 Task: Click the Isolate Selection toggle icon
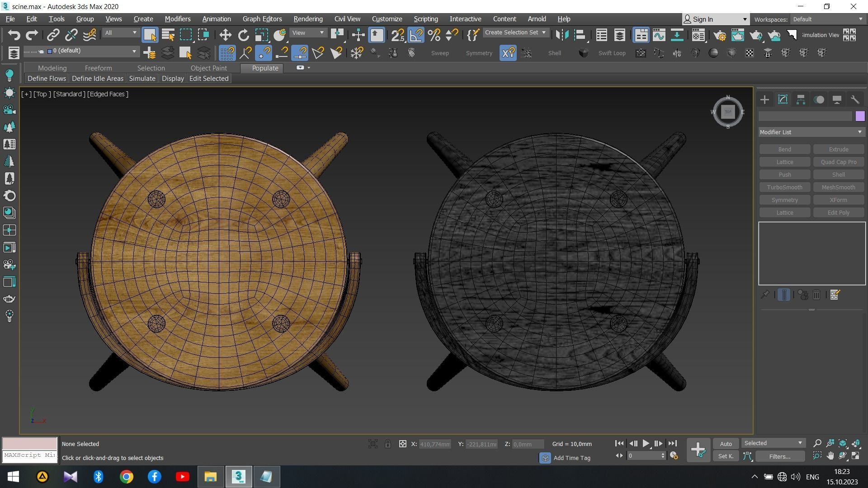(x=373, y=444)
